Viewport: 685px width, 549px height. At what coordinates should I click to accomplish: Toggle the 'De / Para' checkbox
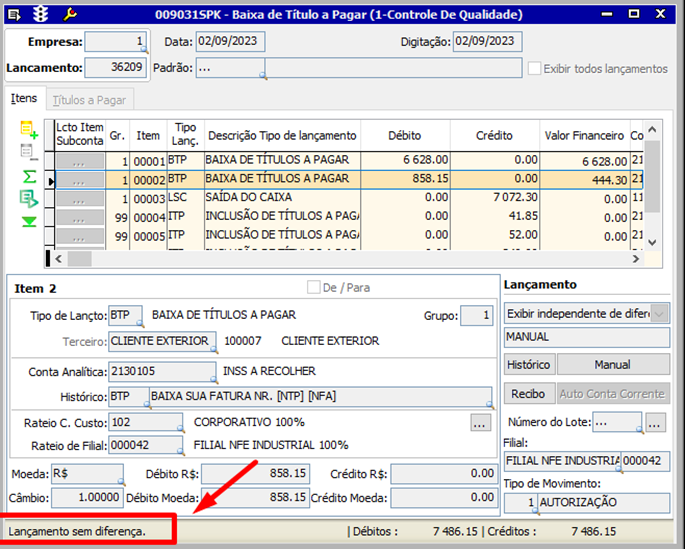(314, 287)
